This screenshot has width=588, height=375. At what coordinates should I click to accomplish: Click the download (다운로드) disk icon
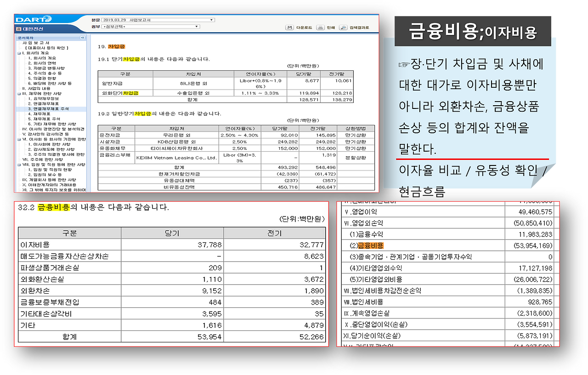click(289, 28)
